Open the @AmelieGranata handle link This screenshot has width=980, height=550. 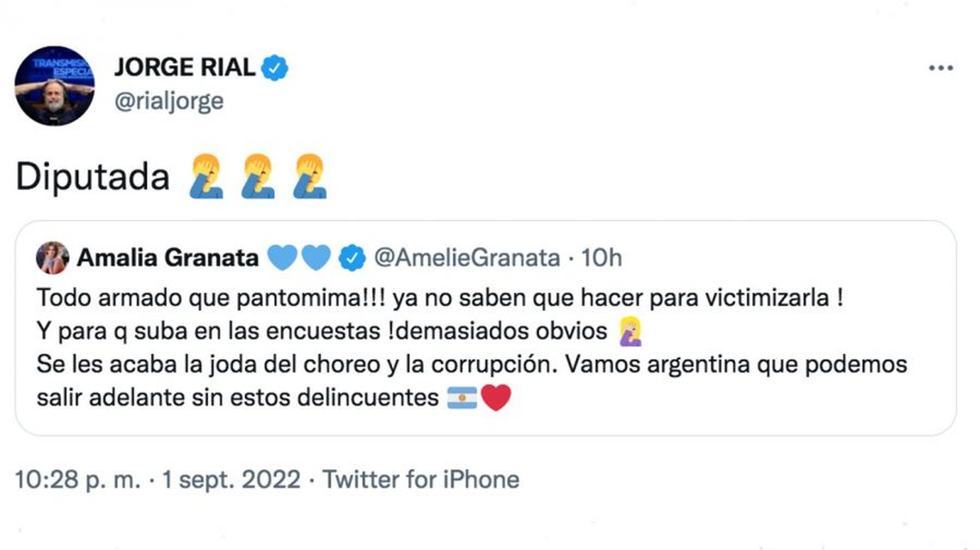click(467, 258)
